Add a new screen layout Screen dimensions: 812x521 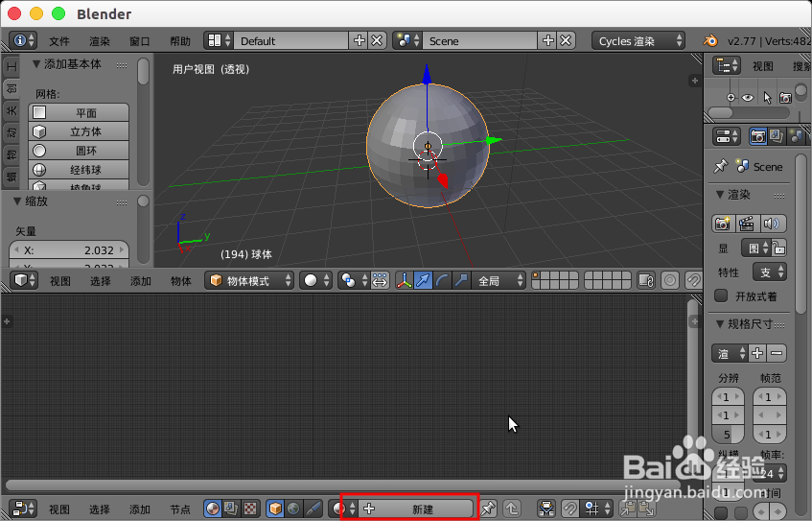[x=359, y=40]
